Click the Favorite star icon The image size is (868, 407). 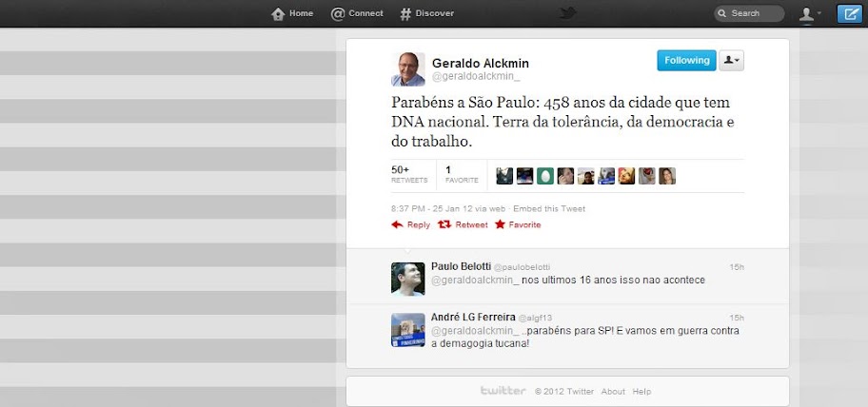click(500, 224)
